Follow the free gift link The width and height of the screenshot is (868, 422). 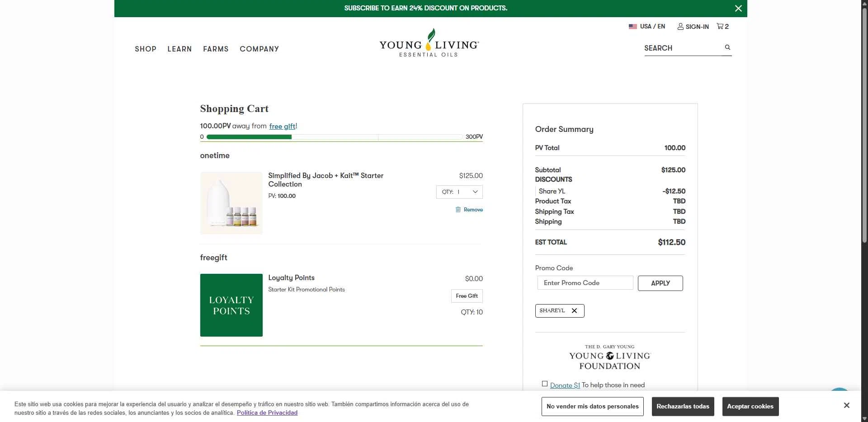[282, 126]
